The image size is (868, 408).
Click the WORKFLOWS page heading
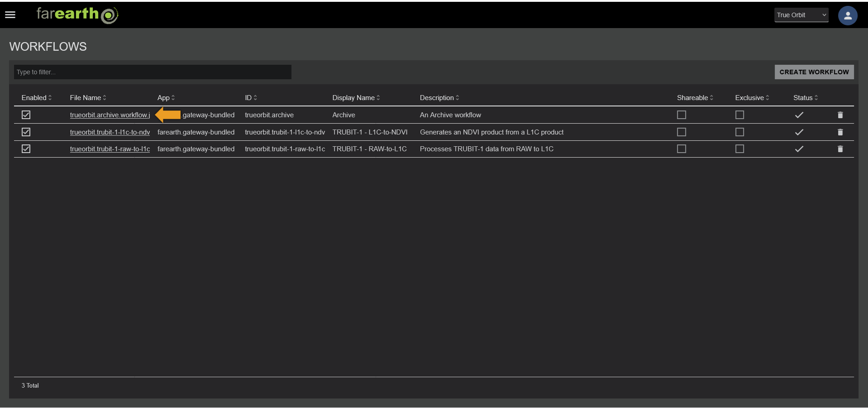(x=48, y=47)
